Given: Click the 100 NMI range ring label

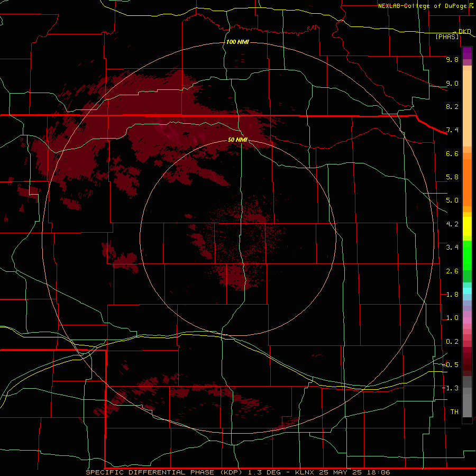Looking at the screenshot, I should (237, 42).
